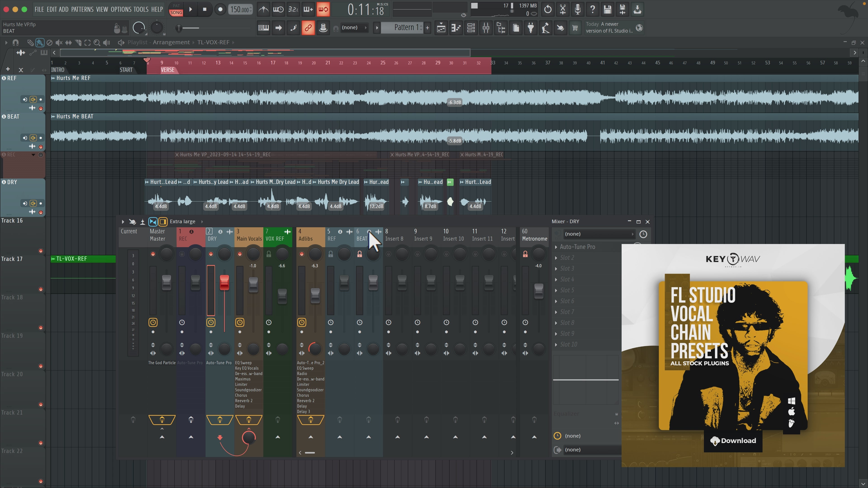
Task: Expand the Auto-Tune Pro slot arrow
Action: click(556, 247)
